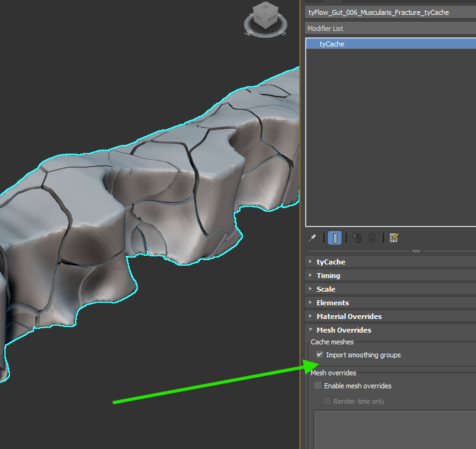Expand the Timing rollout
Screen dimensions: 476x449
pyautogui.click(x=328, y=276)
